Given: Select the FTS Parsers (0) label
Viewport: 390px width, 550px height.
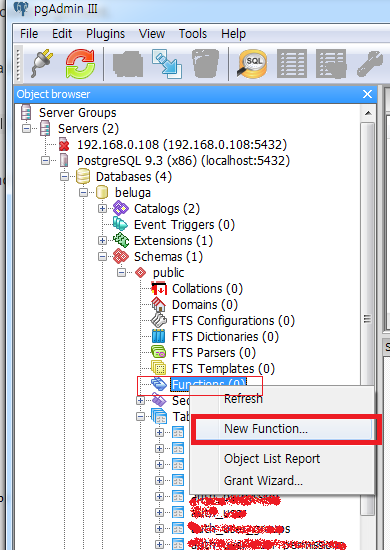Looking at the screenshot, I should 214,353.
